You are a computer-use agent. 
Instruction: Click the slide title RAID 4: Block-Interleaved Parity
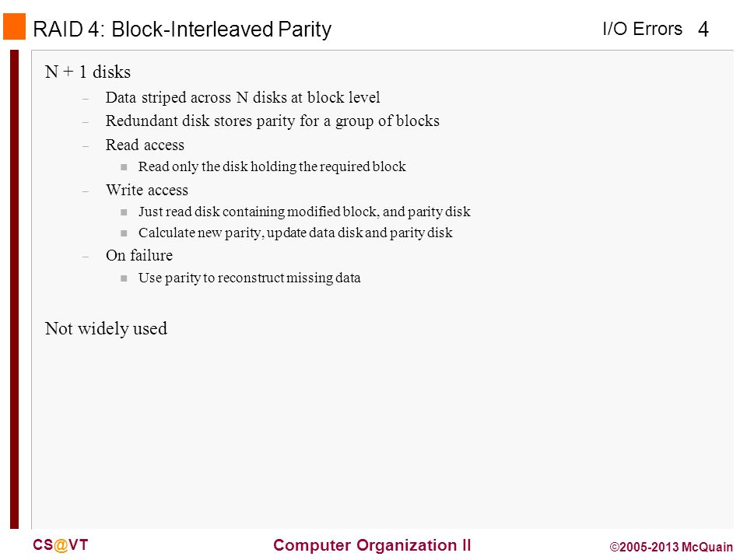tap(182, 30)
